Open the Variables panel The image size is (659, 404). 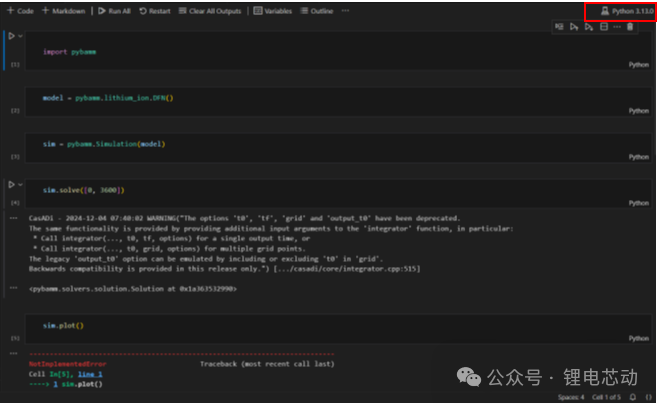coord(273,11)
